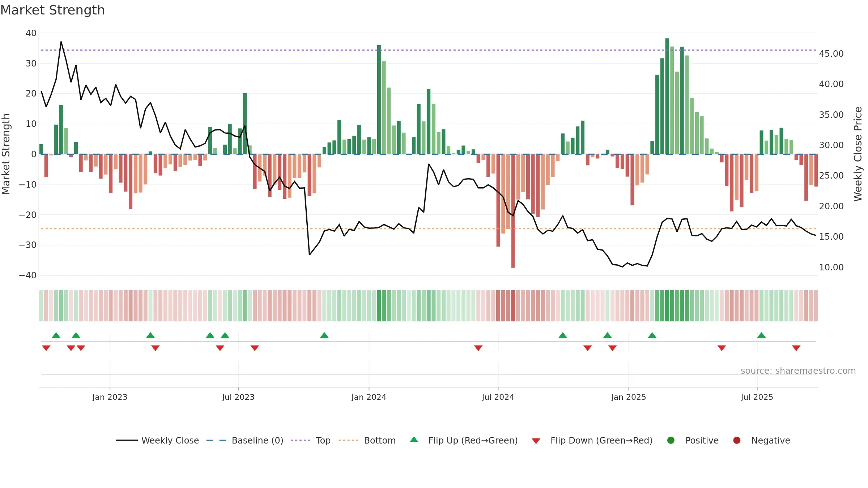The width and height of the screenshot is (868, 488).
Task: Click the −40 Market Strength axis label
Action: [x=28, y=275]
